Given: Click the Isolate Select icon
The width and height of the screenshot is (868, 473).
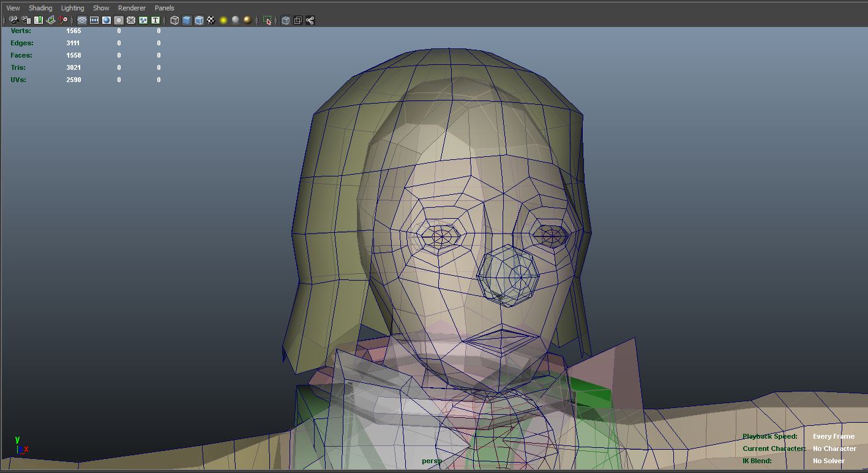Looking at the screenshot, I should (267, 20).
